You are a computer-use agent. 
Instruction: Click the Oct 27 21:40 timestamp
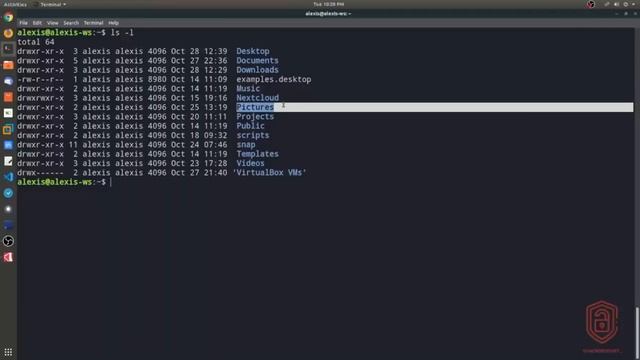point(199,173)
